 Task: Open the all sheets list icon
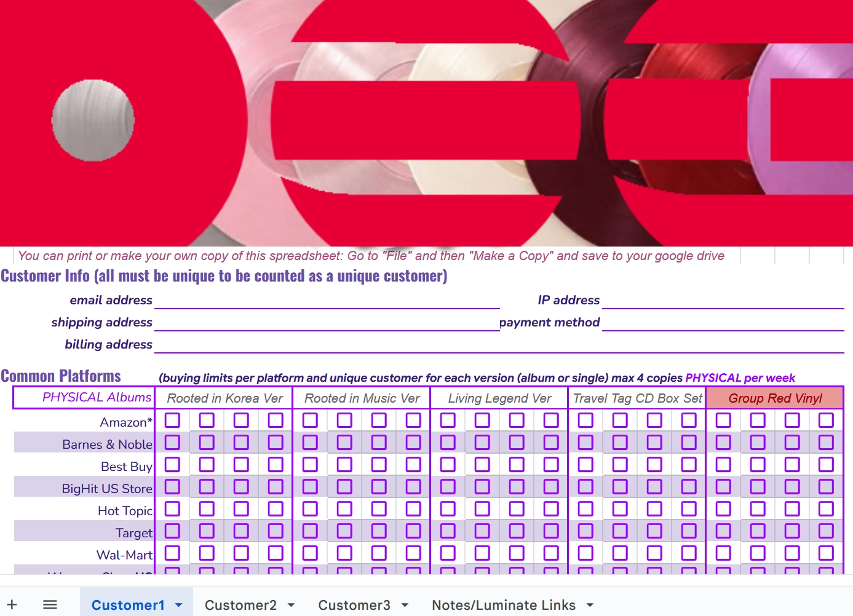coord(50,605)
